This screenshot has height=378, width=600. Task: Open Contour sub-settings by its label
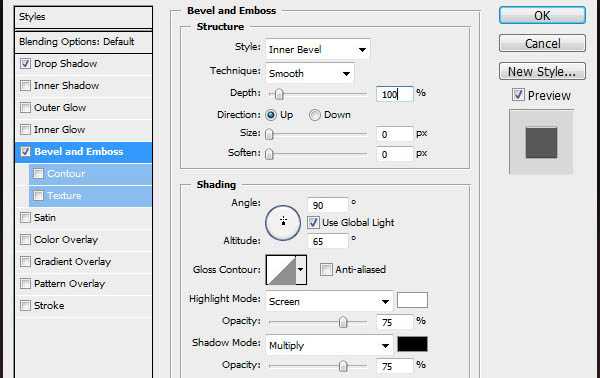66,174
